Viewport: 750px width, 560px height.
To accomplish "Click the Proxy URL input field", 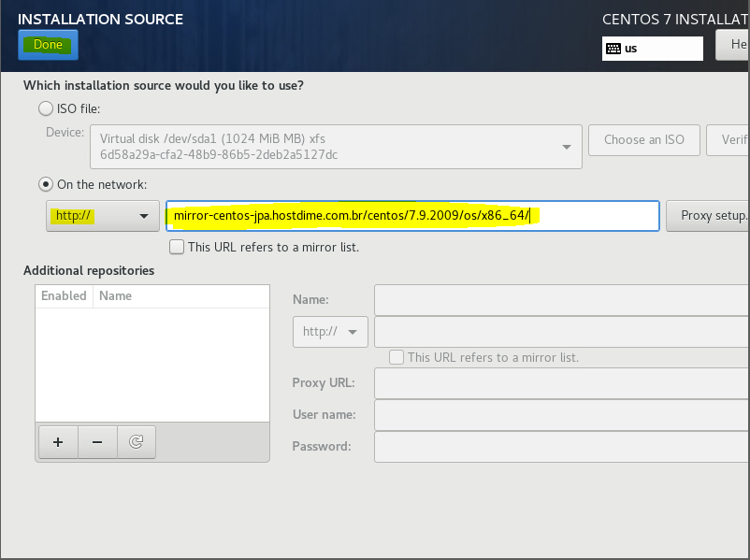I will (x=561, y=383).
